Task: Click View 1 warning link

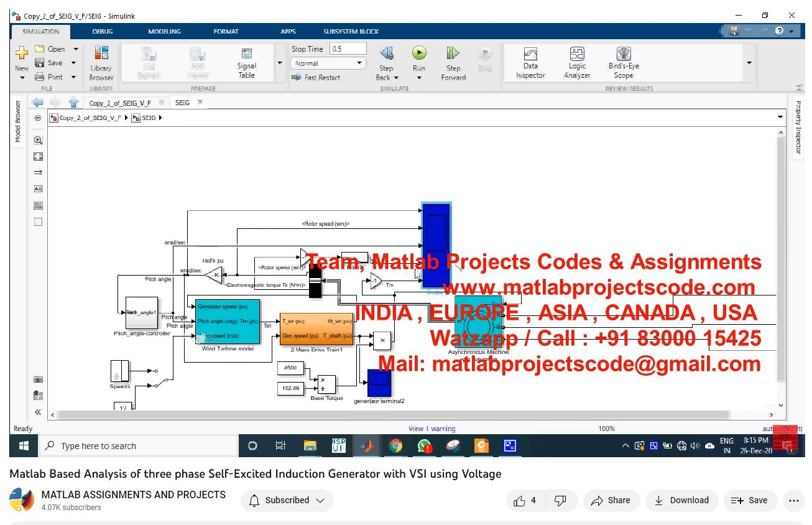Action: point(431,429)
